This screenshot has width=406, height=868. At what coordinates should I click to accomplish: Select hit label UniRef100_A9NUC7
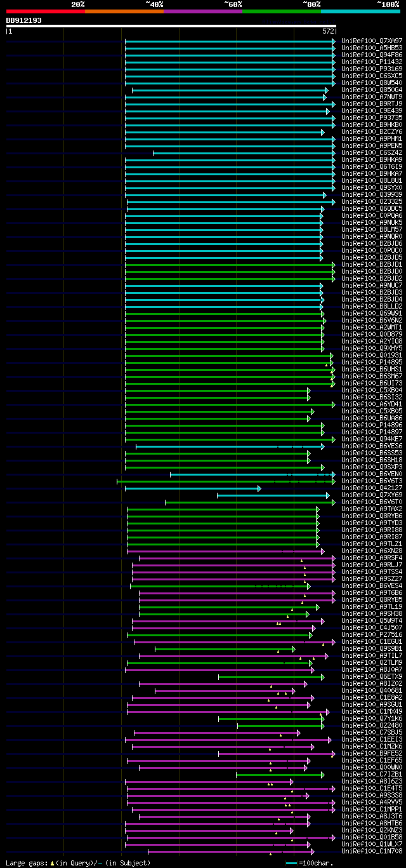[x=372, y=285]
